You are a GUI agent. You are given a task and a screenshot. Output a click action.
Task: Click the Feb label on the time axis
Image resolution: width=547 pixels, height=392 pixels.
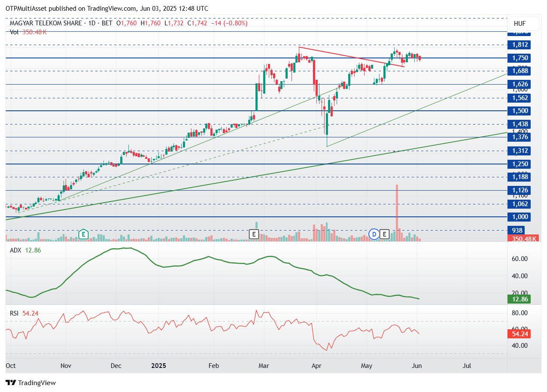[213, 366]
